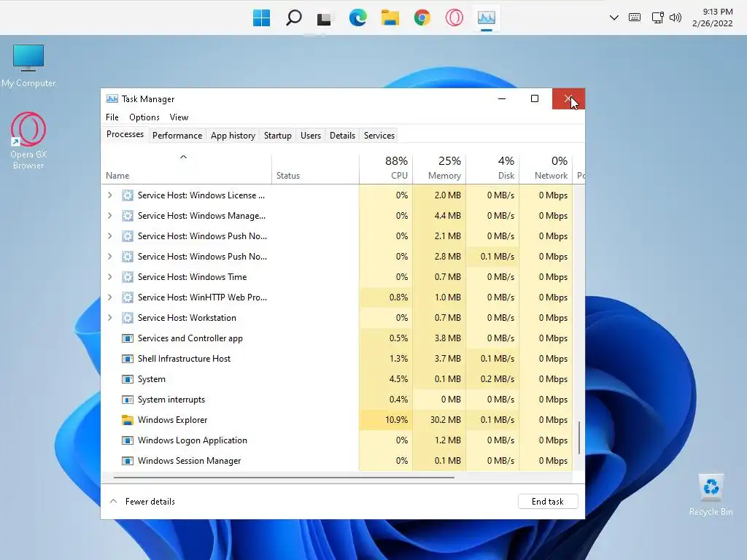This screenshot has height=560, width=747.
Task: Switch to the App history tab
Action: point(233,135)
